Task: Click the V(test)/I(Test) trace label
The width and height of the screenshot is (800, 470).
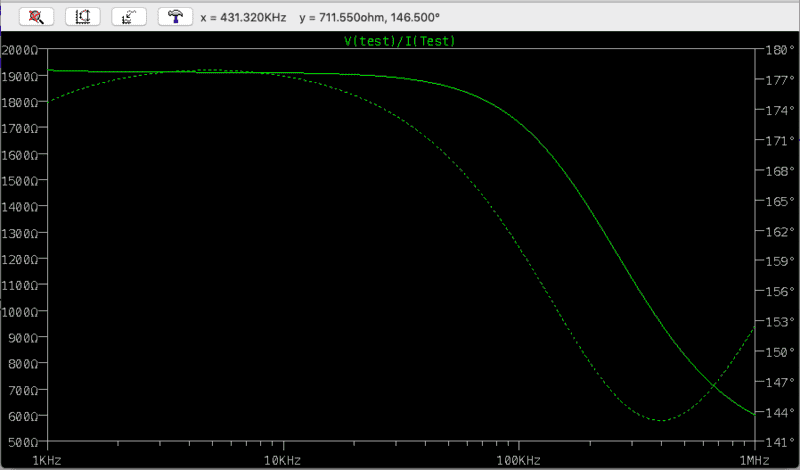Action: coord(401,41)
